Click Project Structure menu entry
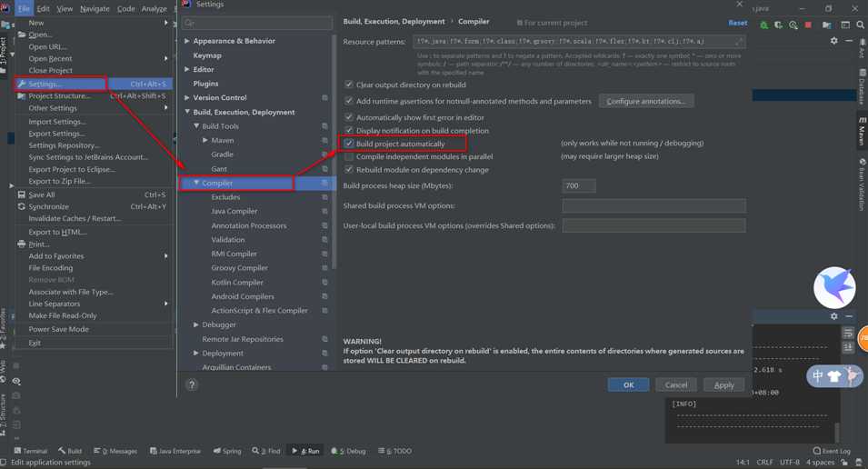The width and height of the screenshot is (868, 469). [93, 95]
